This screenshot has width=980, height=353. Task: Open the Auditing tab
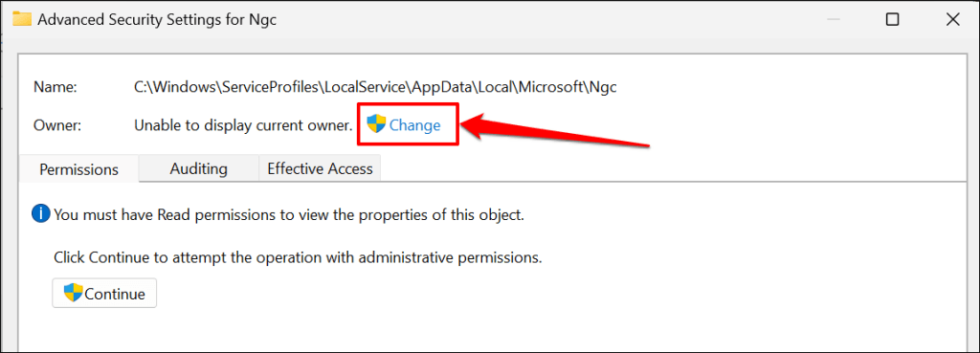199,168
